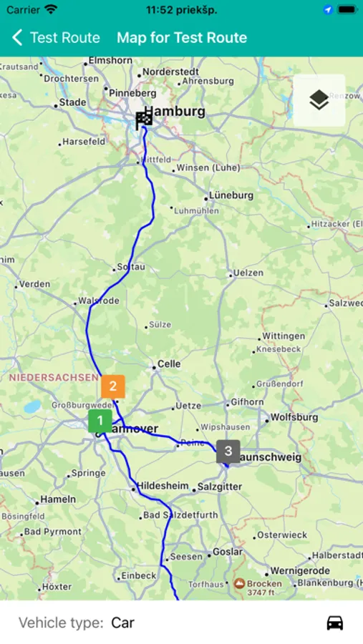
Task: Tap the Lüneburg city label
Action: [231, 195]
